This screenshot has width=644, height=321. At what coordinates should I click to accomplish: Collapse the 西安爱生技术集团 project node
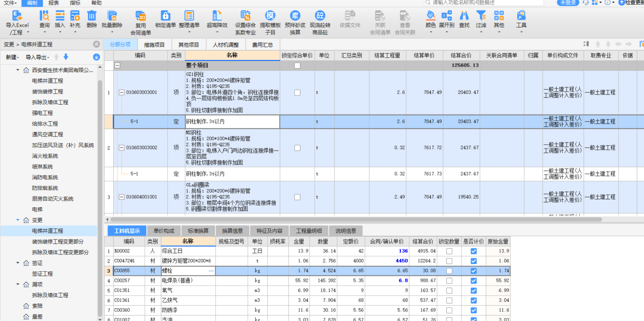(x=18, y=70)
